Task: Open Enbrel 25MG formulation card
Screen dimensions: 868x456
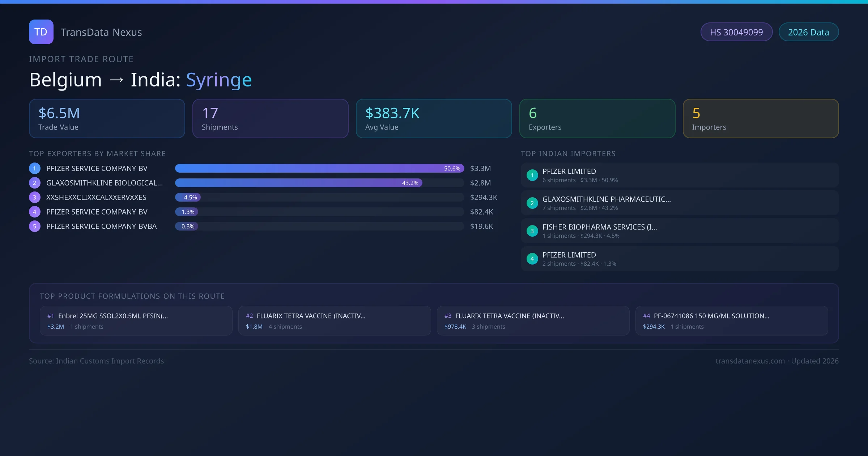Action: (136, 321)
